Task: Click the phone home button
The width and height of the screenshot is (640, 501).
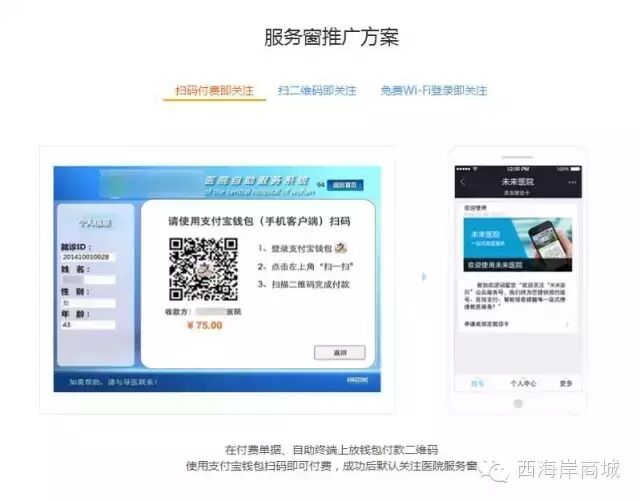Action: (518, 403)
